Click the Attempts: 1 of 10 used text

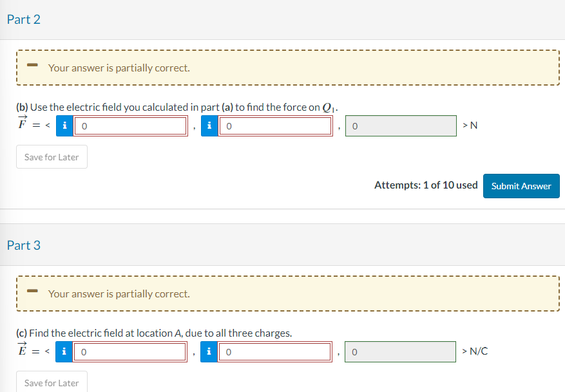tap(426, 185)
